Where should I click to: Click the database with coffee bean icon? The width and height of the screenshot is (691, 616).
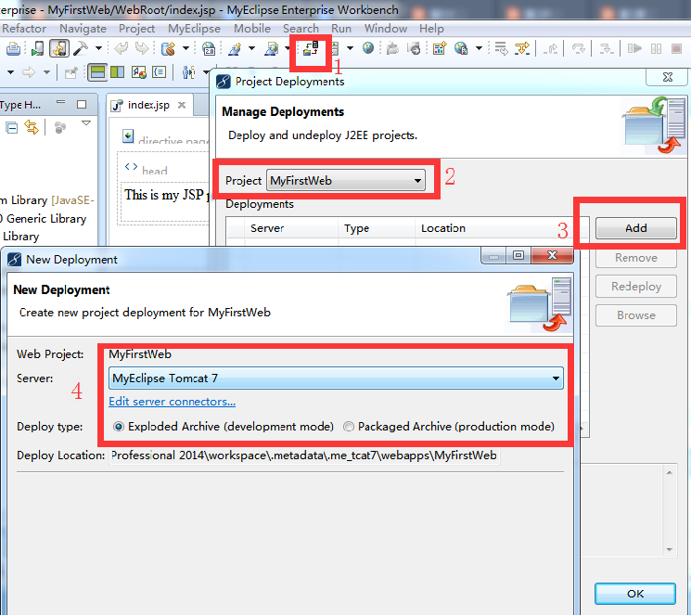click(168, 48)
